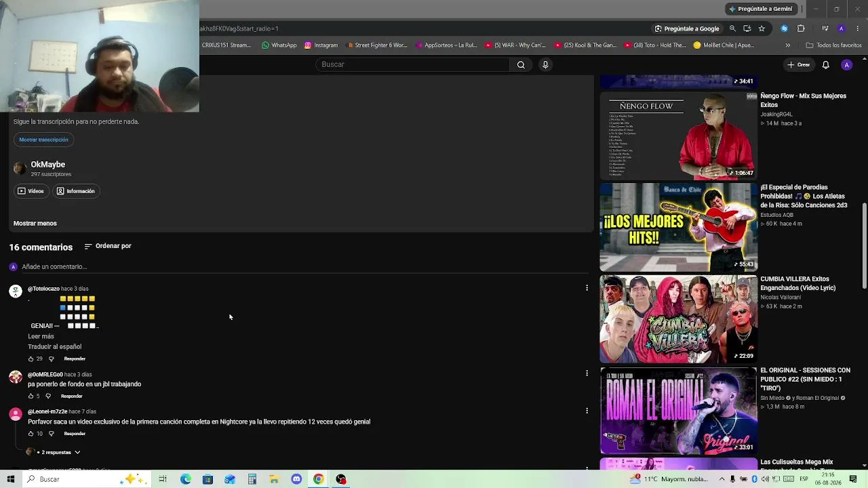Open the YouTube account avatar menu
The height and width of the screenshot is (488, 868).
tap(846, 64)
